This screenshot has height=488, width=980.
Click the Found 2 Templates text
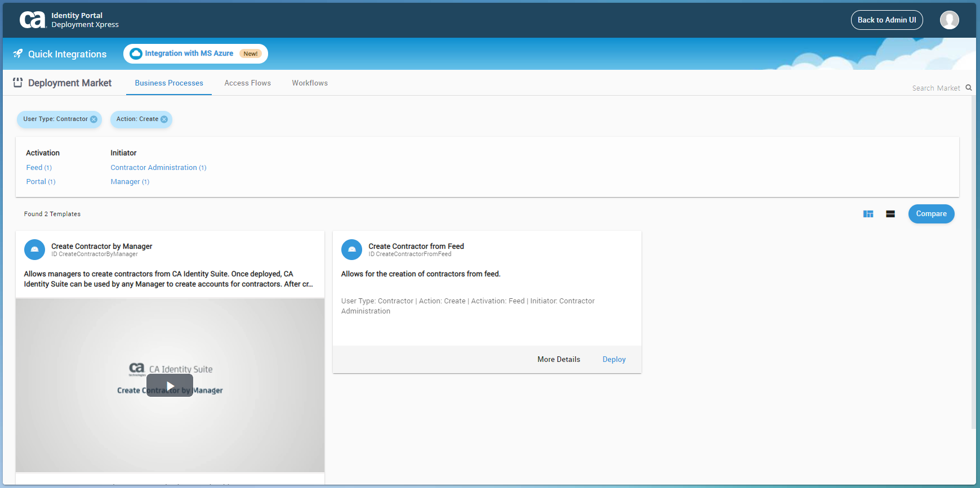point(52,214)
